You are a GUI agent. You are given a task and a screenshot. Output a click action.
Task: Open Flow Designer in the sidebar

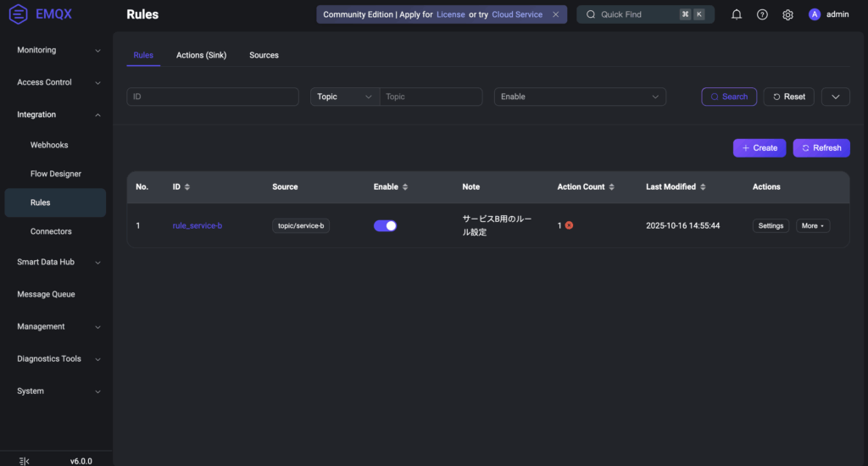tap(56, 174)
